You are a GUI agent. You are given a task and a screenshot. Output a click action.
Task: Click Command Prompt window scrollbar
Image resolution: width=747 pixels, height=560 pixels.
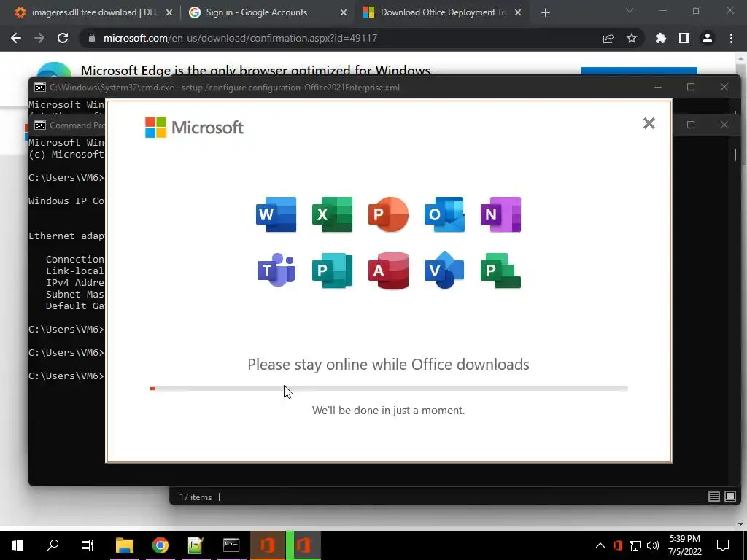[x=735, y=155]
